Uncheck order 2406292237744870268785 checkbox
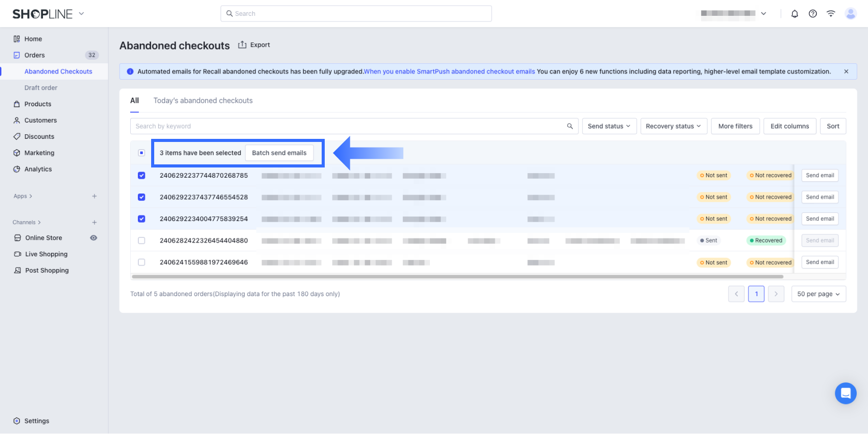 (141, 176)
